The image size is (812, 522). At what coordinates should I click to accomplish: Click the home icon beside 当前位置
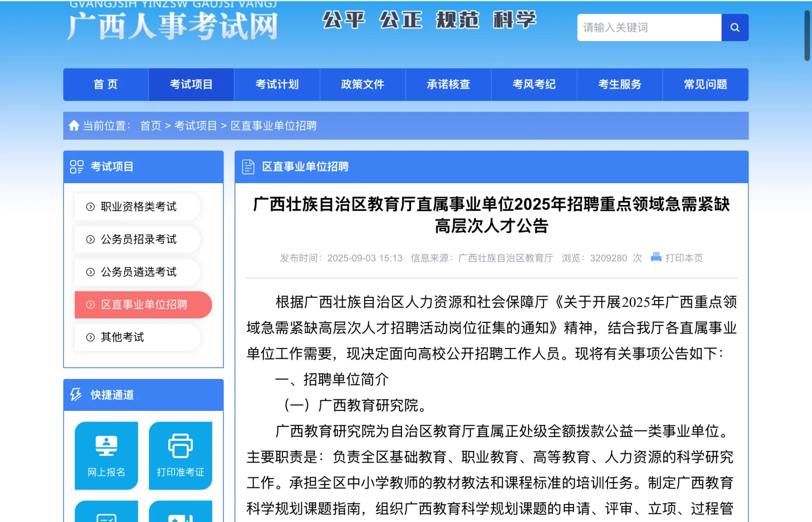pos(74,126)
